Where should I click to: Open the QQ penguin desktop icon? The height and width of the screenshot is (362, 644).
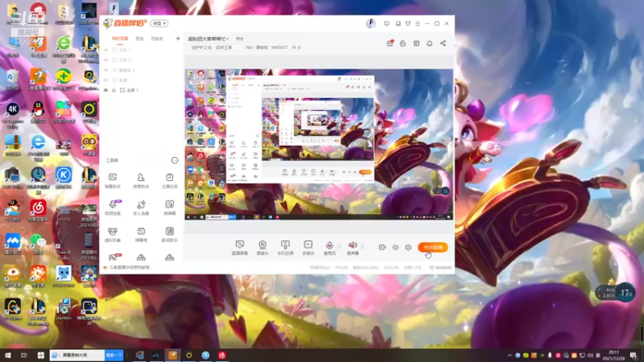click(38, 113)
